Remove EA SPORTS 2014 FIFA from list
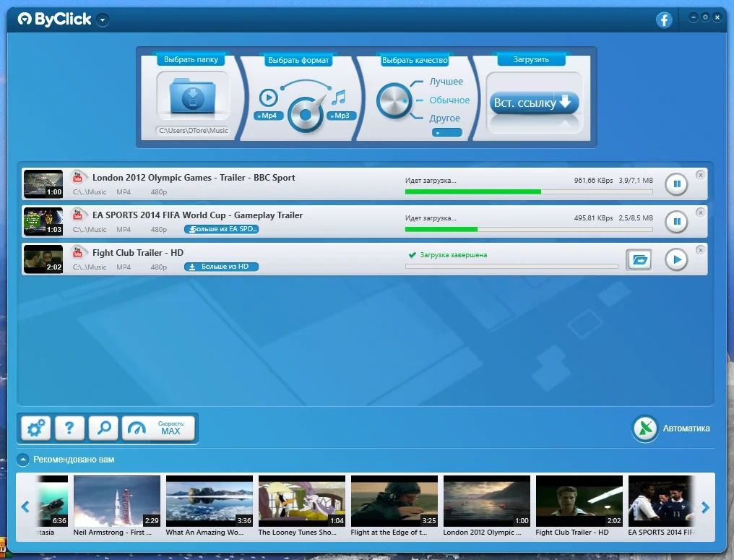Viewport: 734px width, 560px height. pyautogui.click(x=700, y=212)
